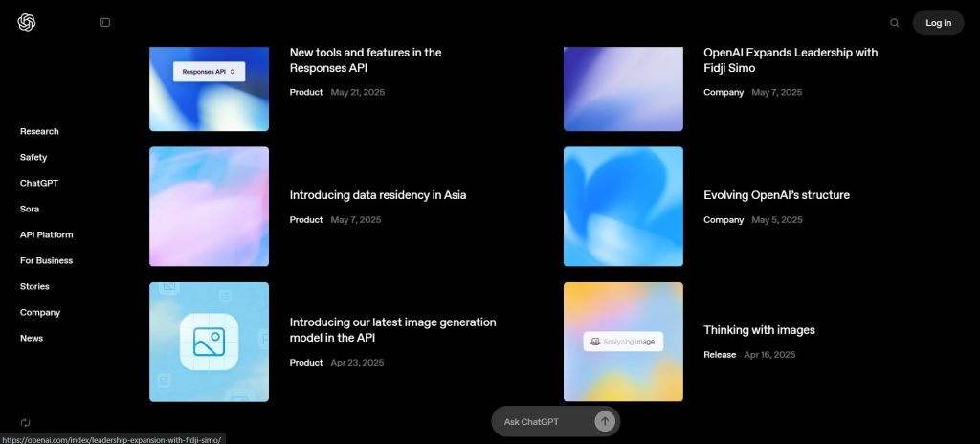This screenshot has height=444, width=980.
Task: Open Sora in the sidebar
Action: coord(30,209)
